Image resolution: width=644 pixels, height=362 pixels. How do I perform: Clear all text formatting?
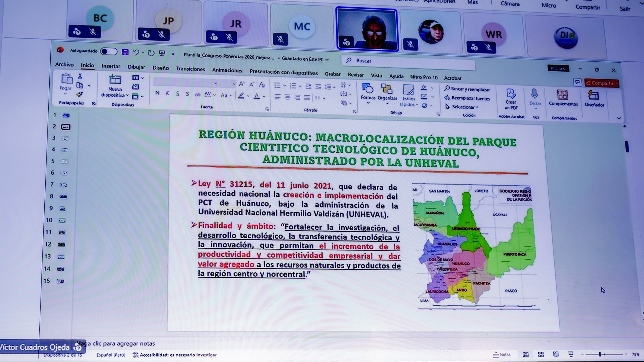(262, 85)
